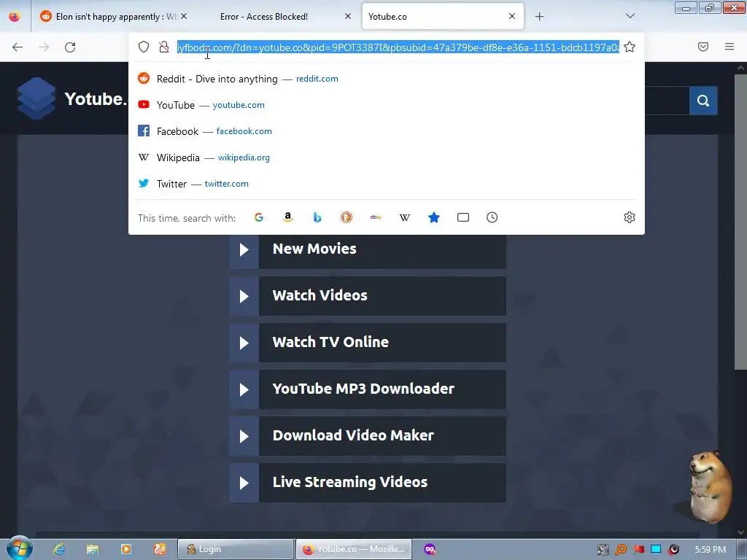Open search settings gear in dropdown
This screenshot has height=560, width=747.
tap(630, 217)
